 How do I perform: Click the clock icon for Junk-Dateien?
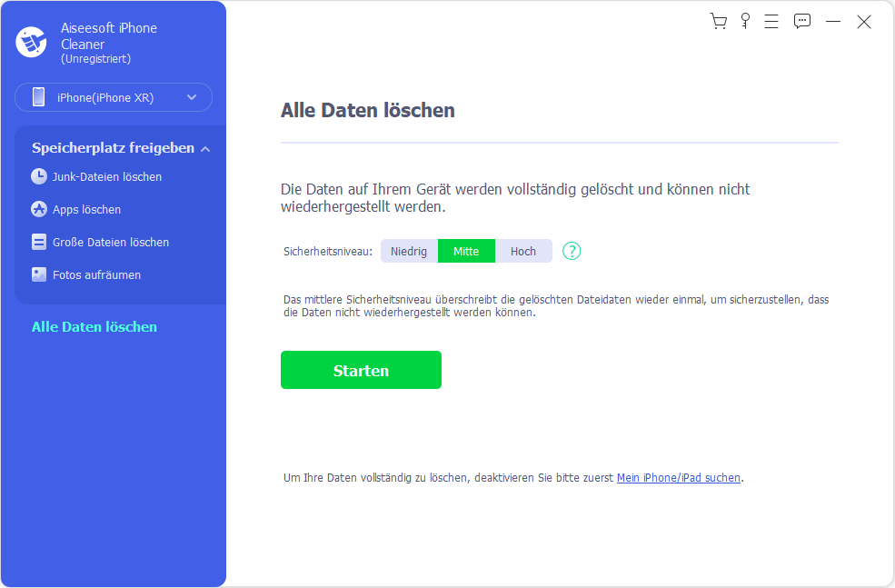39,176
